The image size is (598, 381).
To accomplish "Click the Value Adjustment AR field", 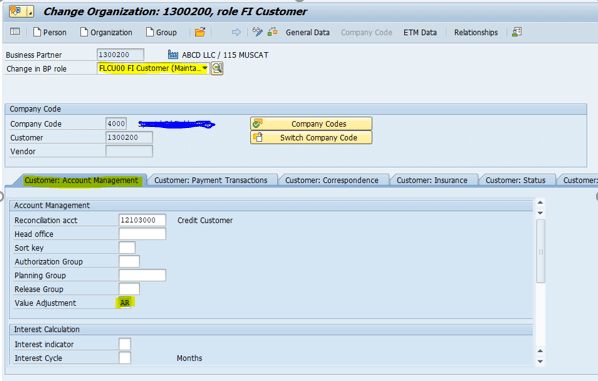I will click(125, 303).
